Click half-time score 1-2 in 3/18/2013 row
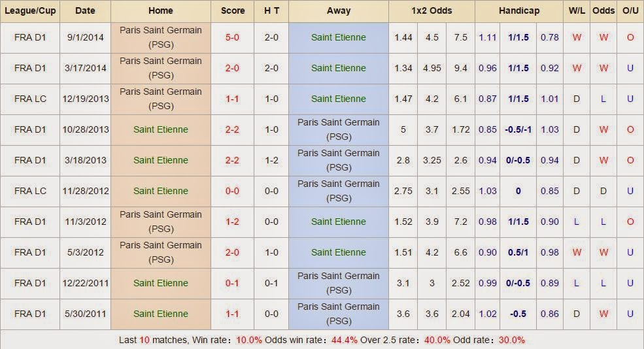This screenshot has height=349, width=644. click(271, 160)
